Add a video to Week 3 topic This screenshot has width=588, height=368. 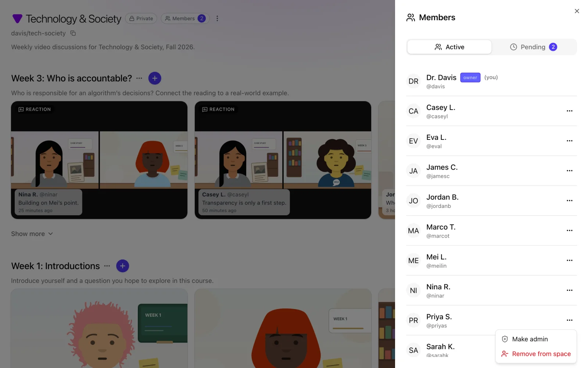(155, 78)
